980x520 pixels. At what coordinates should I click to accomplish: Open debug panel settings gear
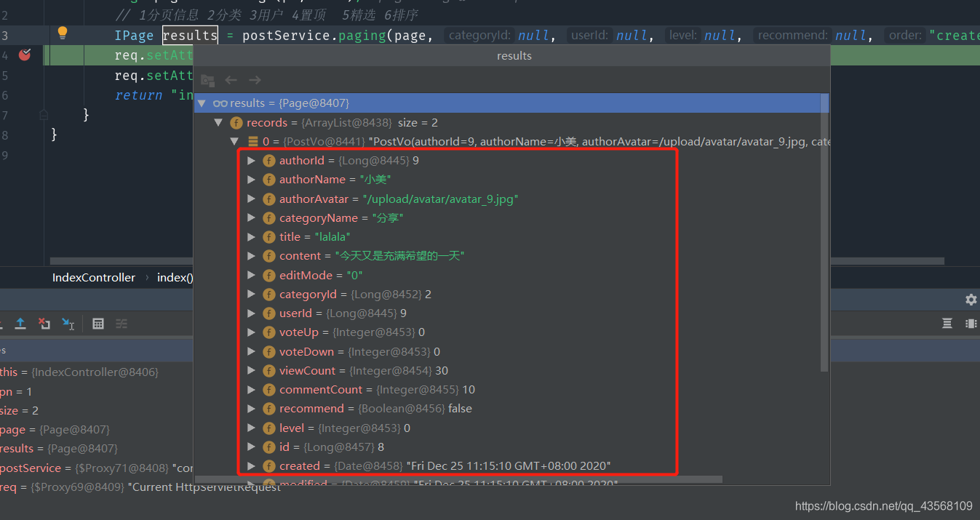pos(971,300)
